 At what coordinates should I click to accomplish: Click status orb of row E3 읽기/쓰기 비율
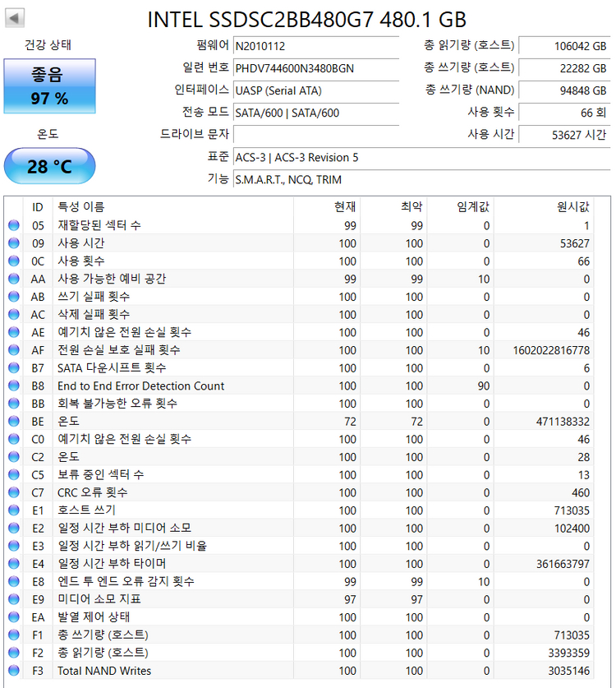pos(14,546)
